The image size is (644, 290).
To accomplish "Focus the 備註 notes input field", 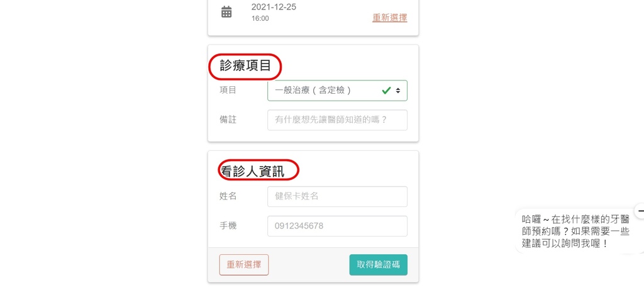I will point(337,120).
